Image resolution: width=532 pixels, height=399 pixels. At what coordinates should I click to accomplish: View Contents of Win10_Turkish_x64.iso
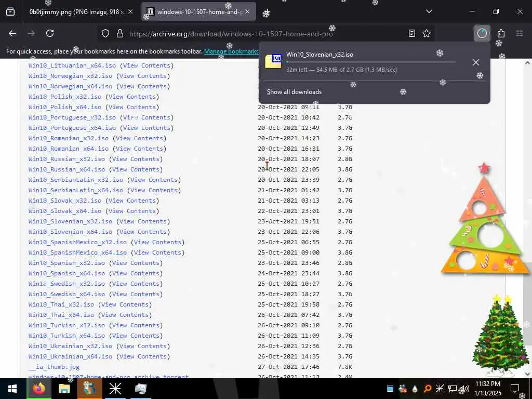[x=136, y=336]
